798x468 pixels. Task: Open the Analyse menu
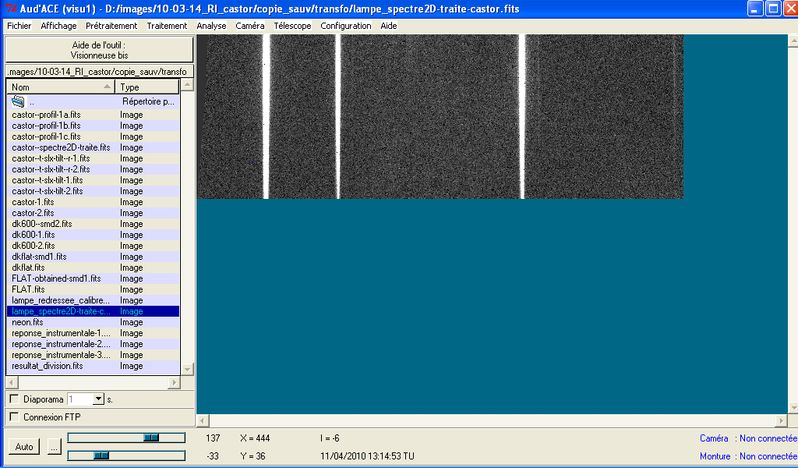coord(211,25)
